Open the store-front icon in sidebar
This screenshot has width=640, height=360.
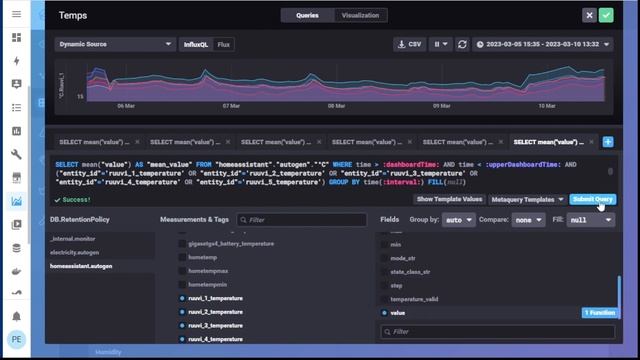pyautogui.click(x=16, y=178)
